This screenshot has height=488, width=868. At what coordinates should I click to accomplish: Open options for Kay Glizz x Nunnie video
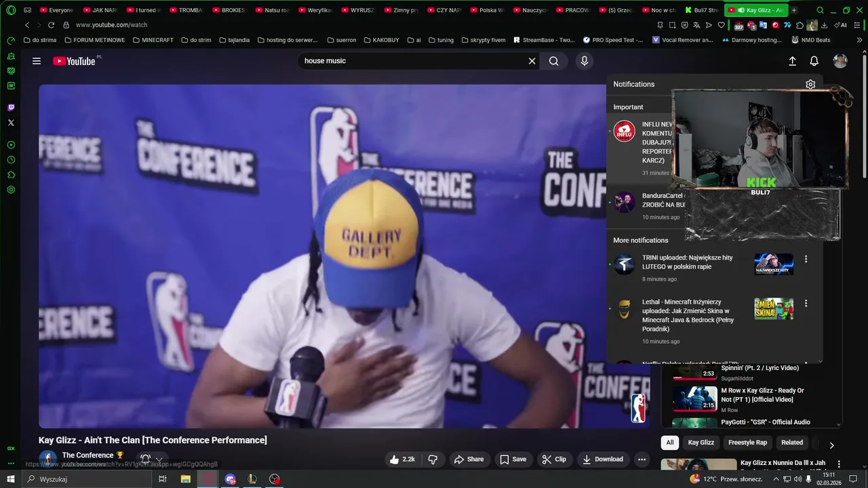point(839,464)
